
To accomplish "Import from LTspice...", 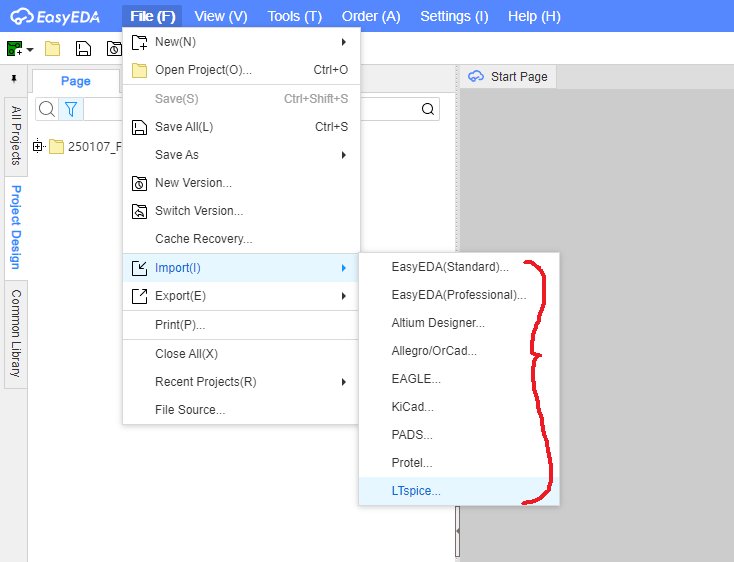I will click(459, 491).
